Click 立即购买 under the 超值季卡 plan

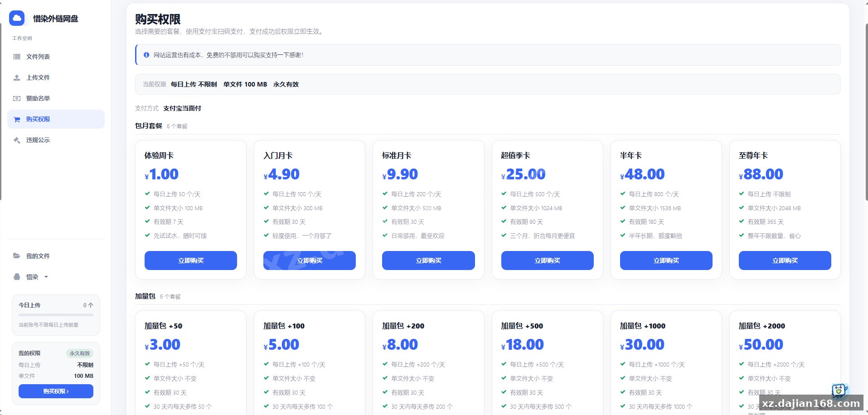(x=548, y=261)
